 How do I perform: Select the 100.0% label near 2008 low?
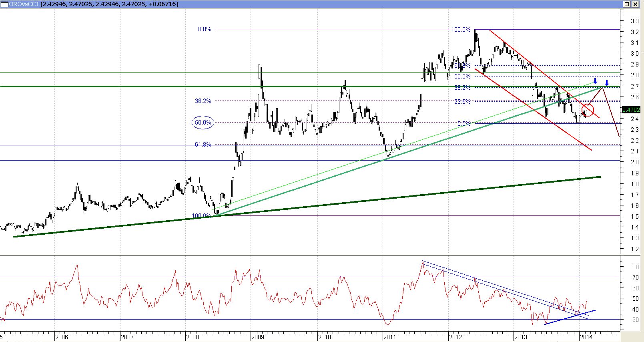click(201, 215)
